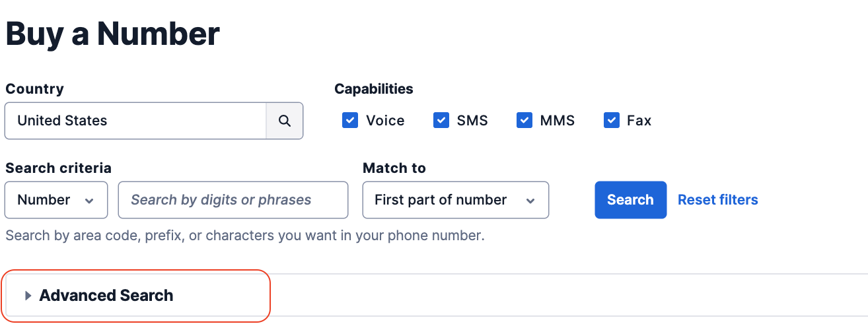Uncheck the SMS capability checkbox
The width and height of the screenshot is (868, 326).
(441, 120)
